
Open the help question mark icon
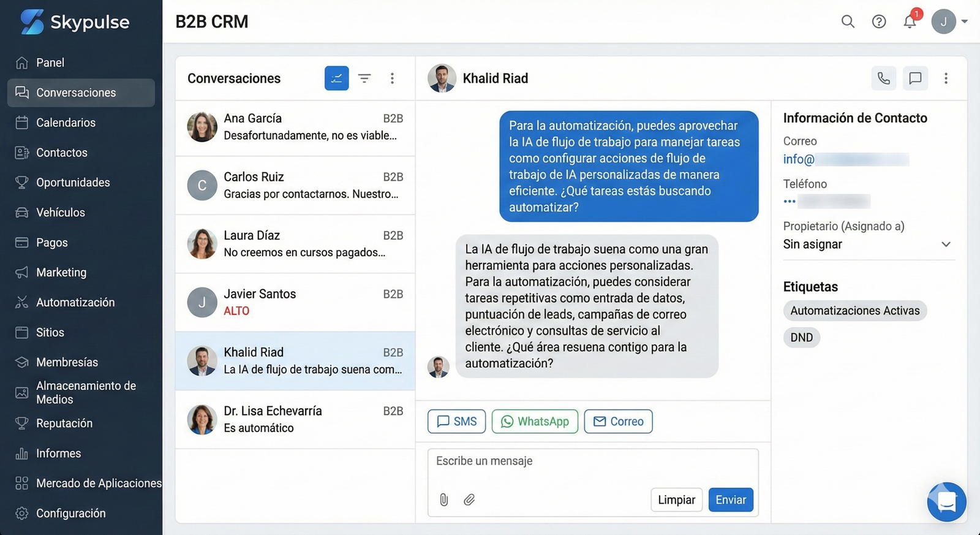[879, 21]
